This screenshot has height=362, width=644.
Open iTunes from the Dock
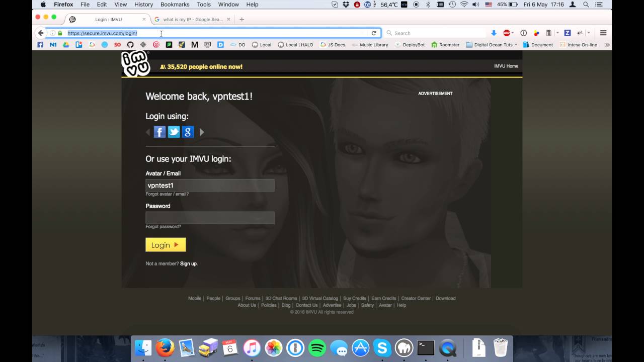[252, 348]
